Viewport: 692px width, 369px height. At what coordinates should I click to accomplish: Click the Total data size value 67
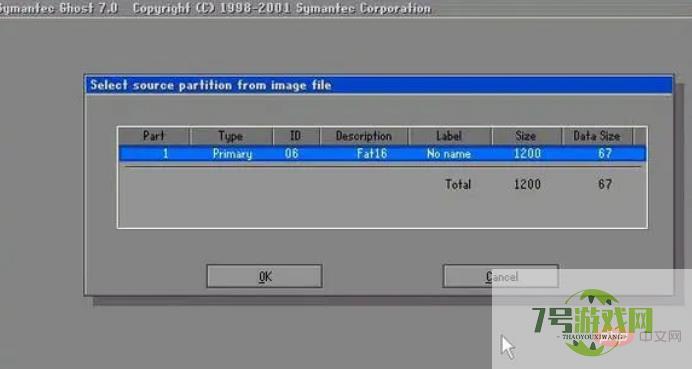coord(605,184)
